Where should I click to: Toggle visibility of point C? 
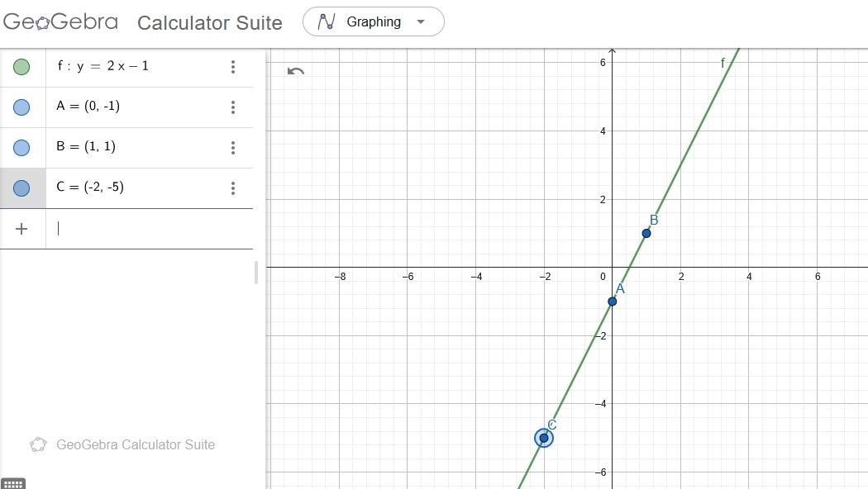(21, 188)
